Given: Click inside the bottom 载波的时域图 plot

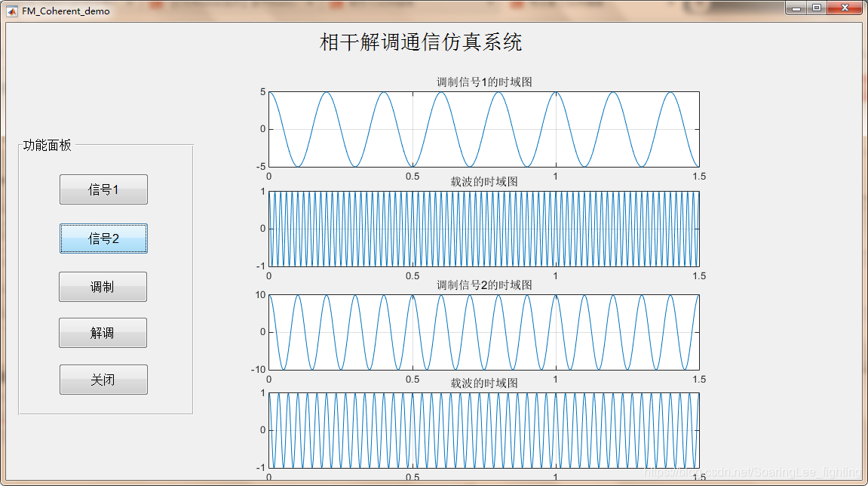Looking at the screenshot, I should [483, 430].
